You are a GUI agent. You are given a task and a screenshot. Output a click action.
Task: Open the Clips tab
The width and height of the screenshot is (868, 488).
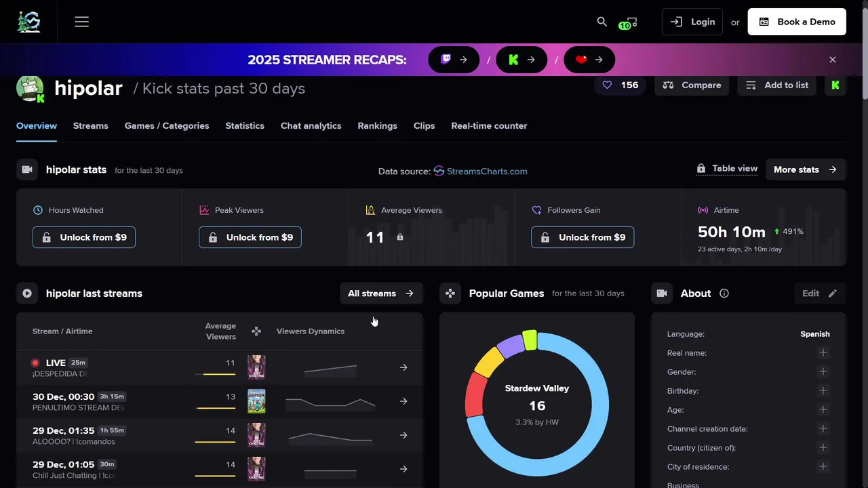(425, 126)
